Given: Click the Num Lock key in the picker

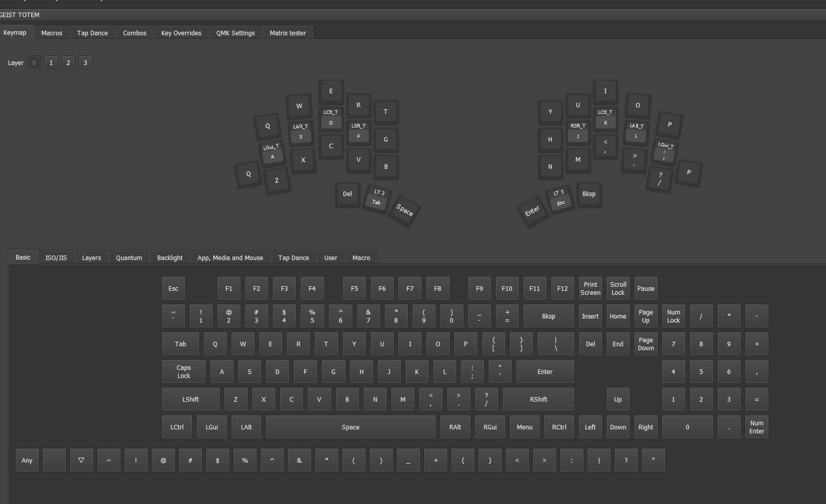Looking at the screenshot, I should 673,316.
